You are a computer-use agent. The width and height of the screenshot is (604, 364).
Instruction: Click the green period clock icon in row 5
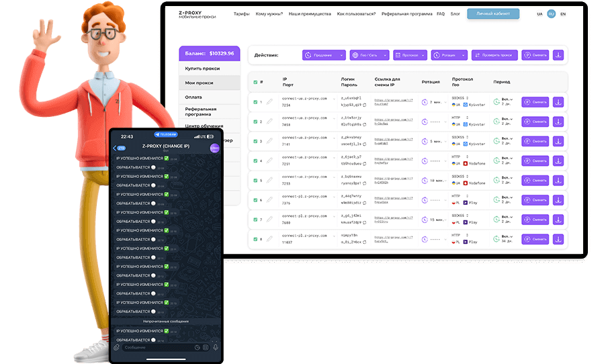coord(497,180)
